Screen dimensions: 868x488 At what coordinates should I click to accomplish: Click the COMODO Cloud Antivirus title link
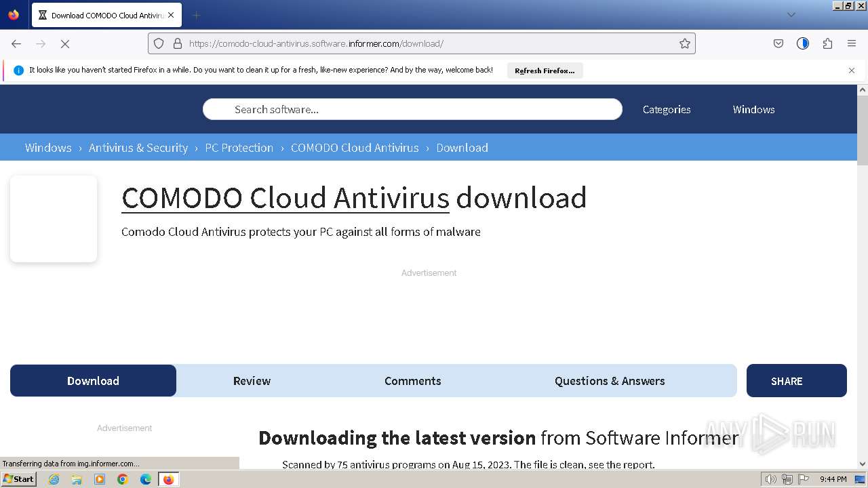click(285, 198)
